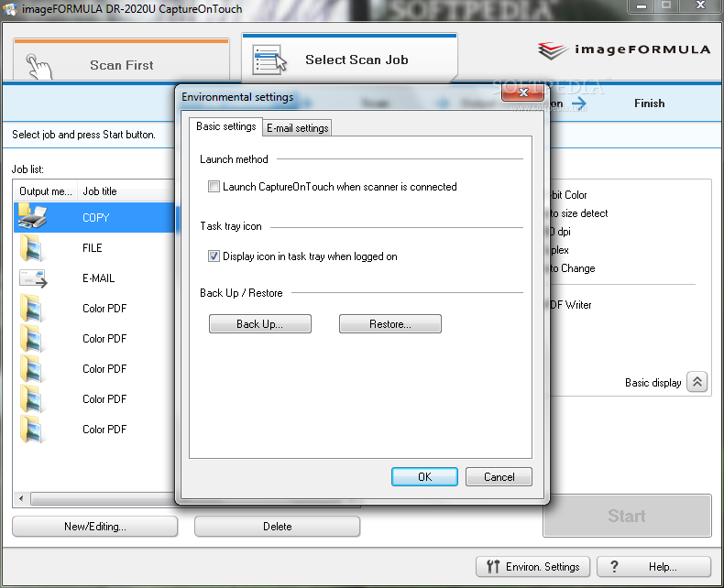The image size is (724, 588).
Task: Click the Select Scan Job list icon
Action: (269, 60)
